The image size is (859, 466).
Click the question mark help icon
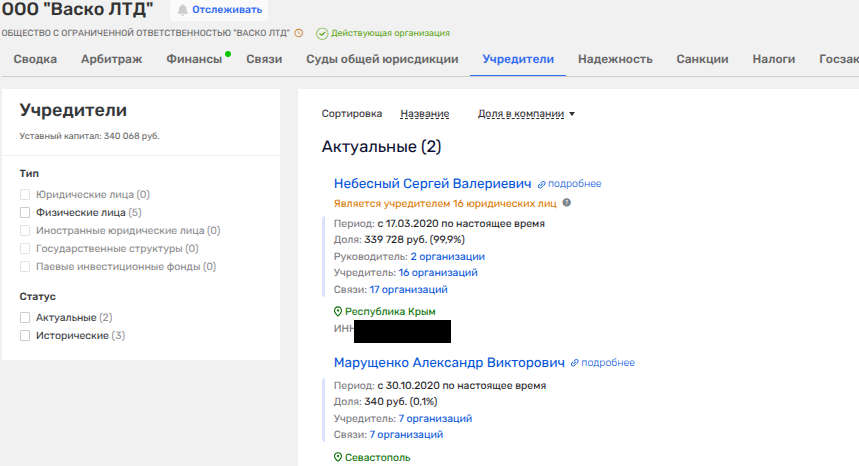coord(567,203)
